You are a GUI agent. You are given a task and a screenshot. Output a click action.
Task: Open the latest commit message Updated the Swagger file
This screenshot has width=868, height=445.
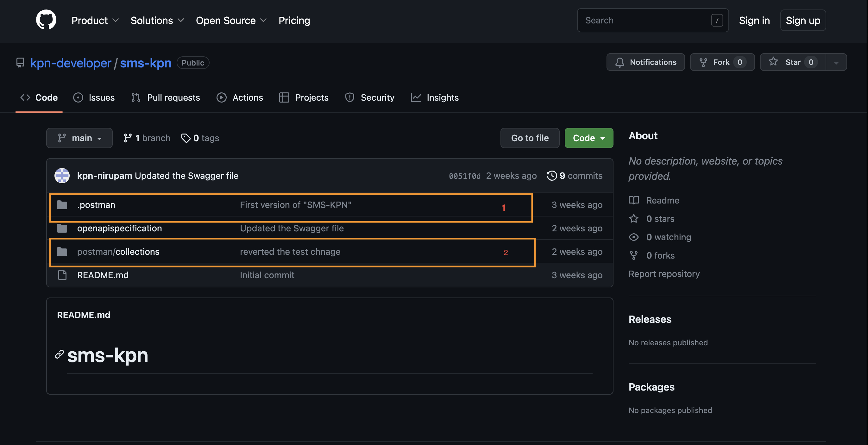186,176
